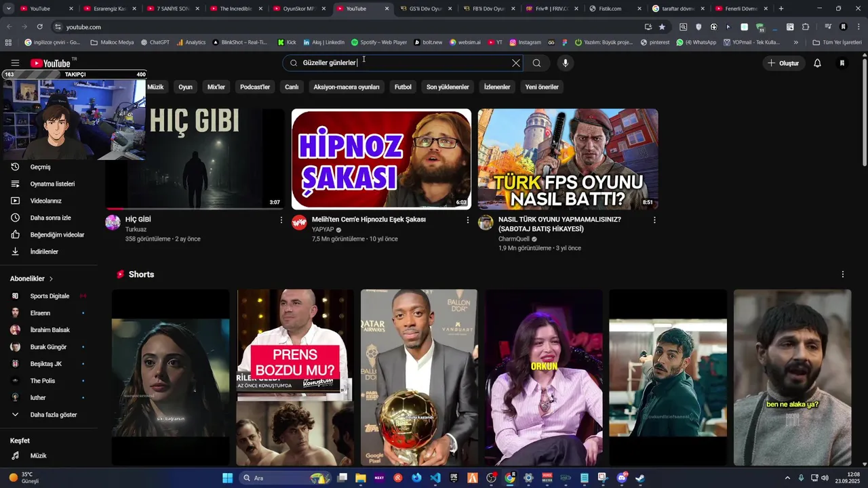This screenshot has height=488, width=868.
Task: Open Steam from taskbar
Action: (x=639, y=478)
